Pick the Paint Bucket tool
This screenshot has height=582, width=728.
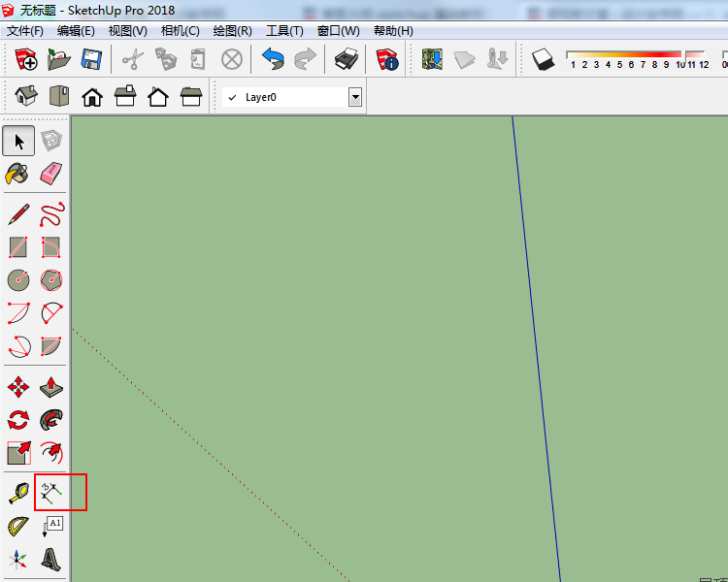tap(17, 174)
